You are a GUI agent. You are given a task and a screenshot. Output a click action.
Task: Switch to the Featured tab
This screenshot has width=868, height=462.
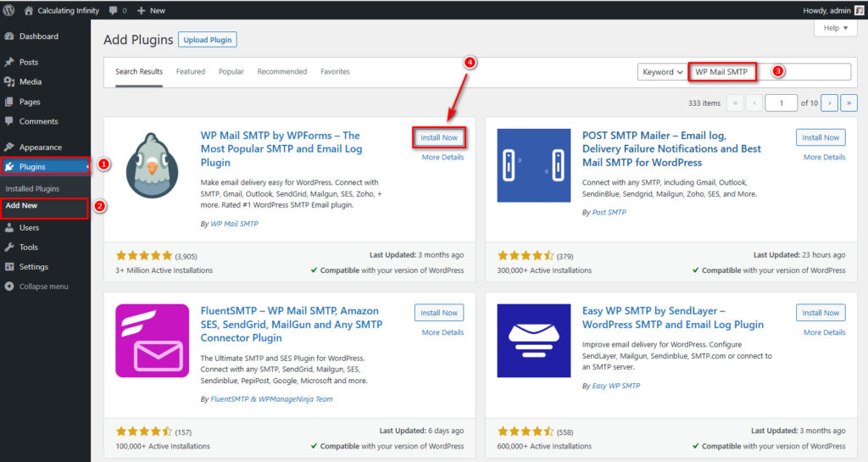tap(191, 72)
